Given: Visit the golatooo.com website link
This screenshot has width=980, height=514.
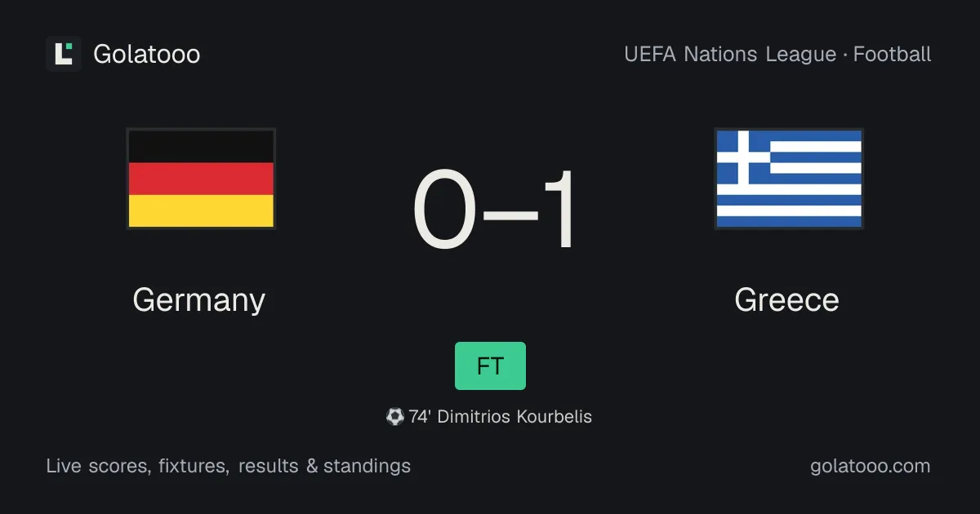Looking at the screenshot, I should tap(870, 467).
